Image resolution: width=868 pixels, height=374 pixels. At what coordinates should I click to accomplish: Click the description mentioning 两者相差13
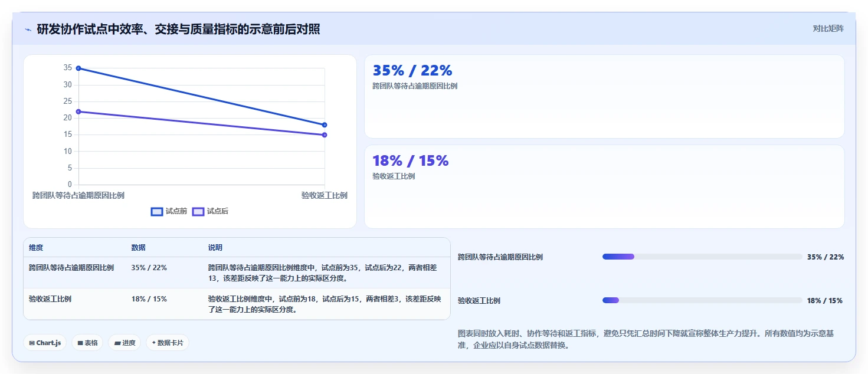(x=323, y=273)
